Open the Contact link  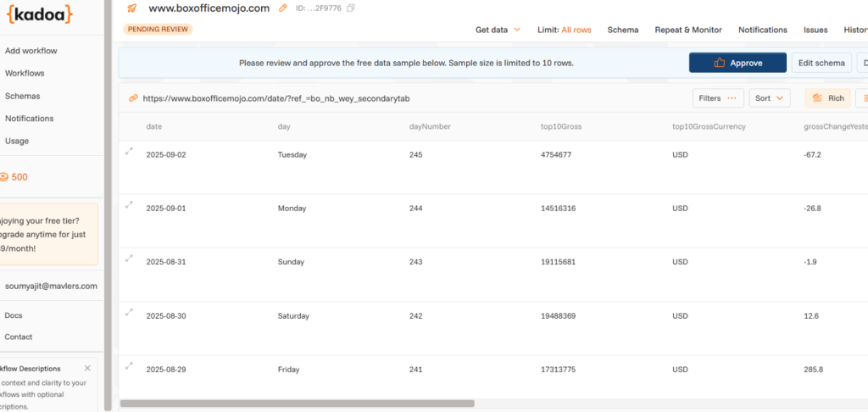(19, 337)
